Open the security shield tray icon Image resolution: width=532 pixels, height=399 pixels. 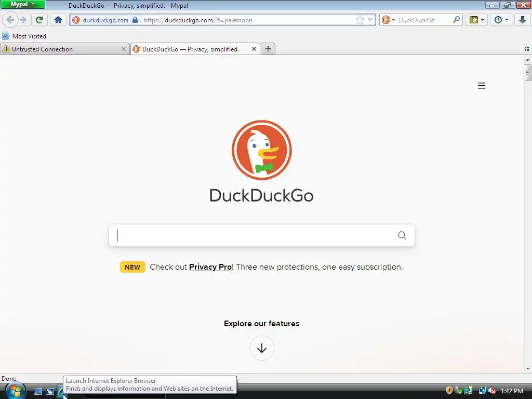(x=449, y=391)
